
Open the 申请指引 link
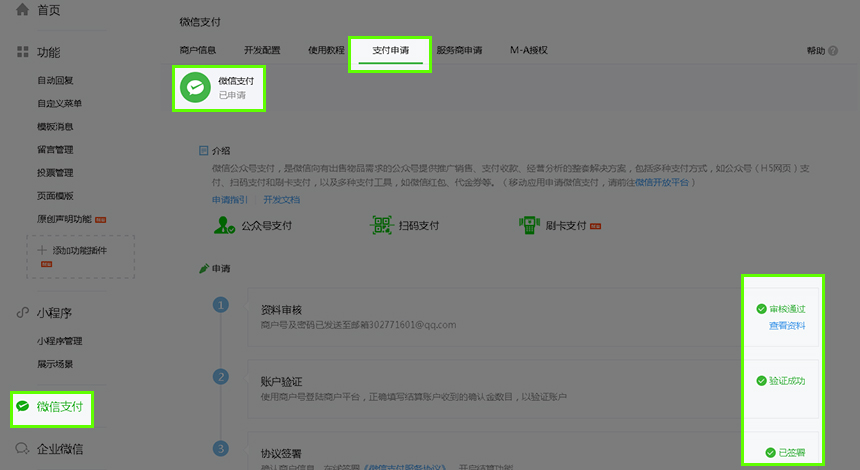230,200
